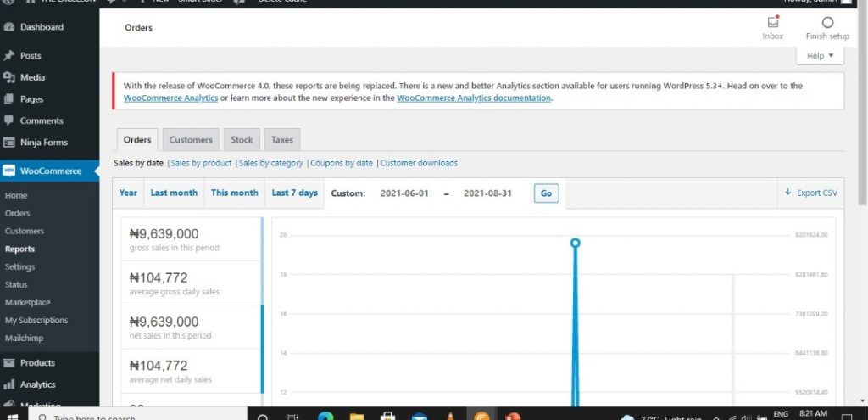Click the Media library icon
The width and height of the screenshot is (868, 420).
[x=8, y=77]
